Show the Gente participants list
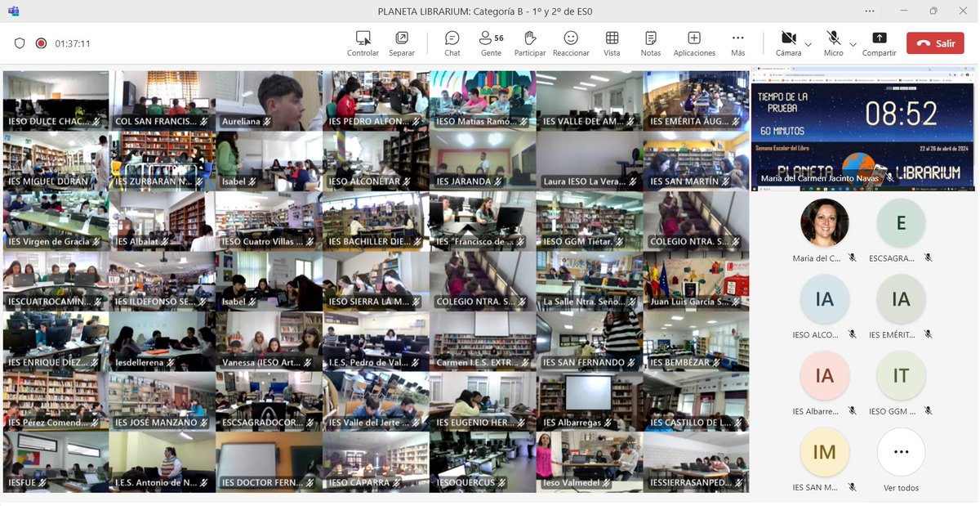This screenshot has width=980, height=506. pos(491,43)
